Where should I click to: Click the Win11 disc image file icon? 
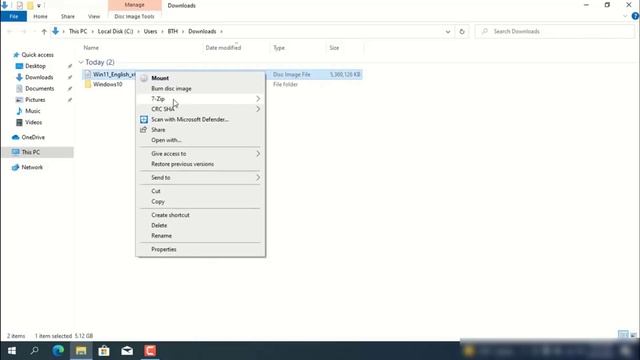88,74
